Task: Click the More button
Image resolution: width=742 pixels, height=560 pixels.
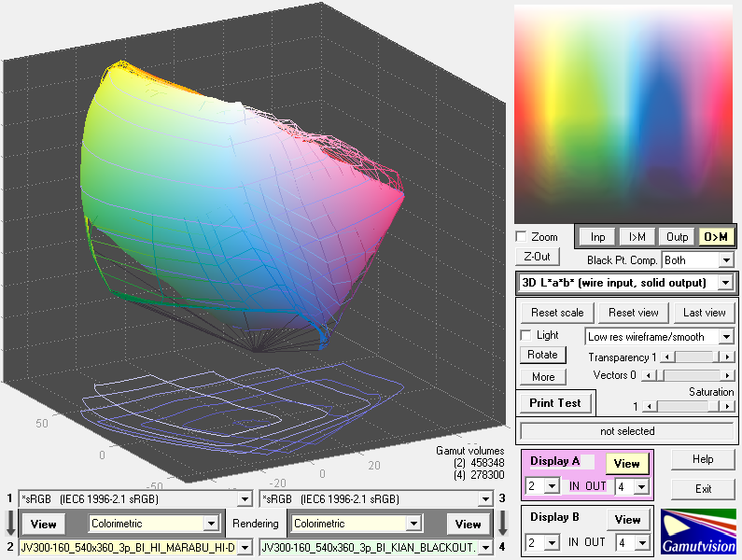Action: click(x=543, y=377)
